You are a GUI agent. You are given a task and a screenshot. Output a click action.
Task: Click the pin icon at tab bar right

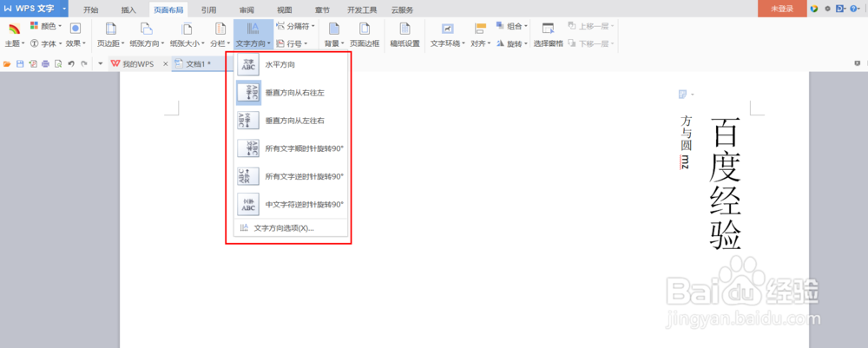(x=857, y=63)
